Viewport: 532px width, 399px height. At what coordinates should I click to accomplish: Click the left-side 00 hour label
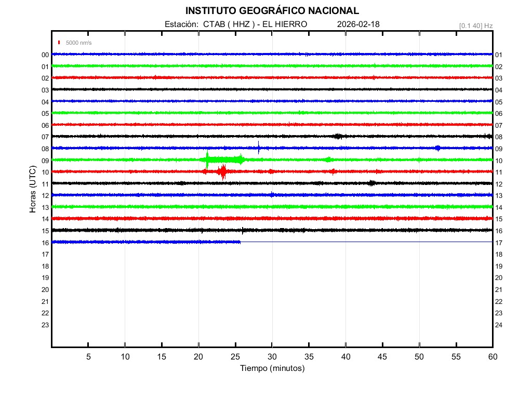[45, 55]
